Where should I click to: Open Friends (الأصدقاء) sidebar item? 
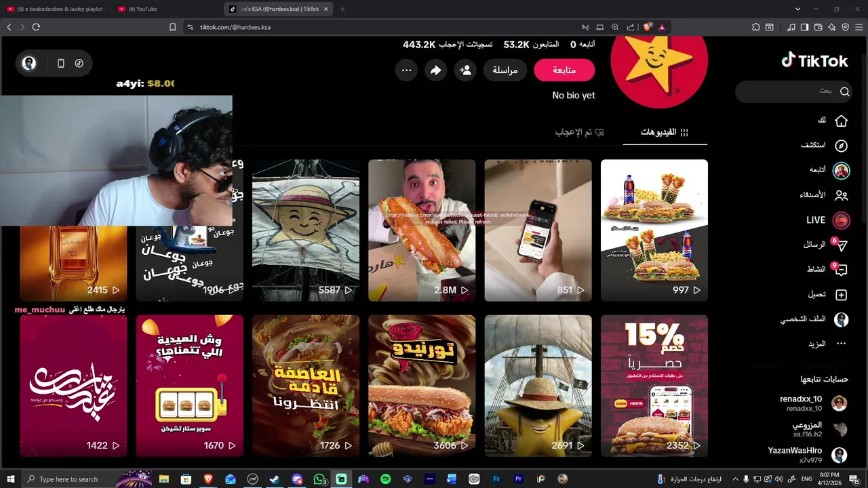coord(824,195)
